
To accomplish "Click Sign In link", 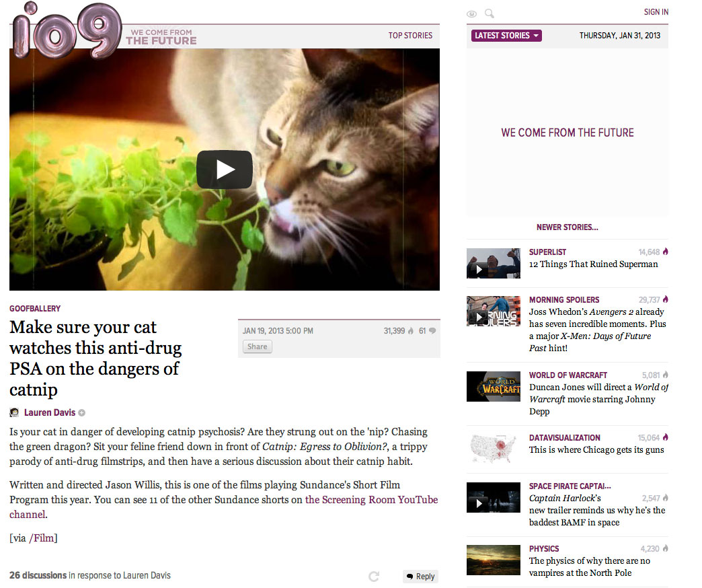I will [656, 12].
